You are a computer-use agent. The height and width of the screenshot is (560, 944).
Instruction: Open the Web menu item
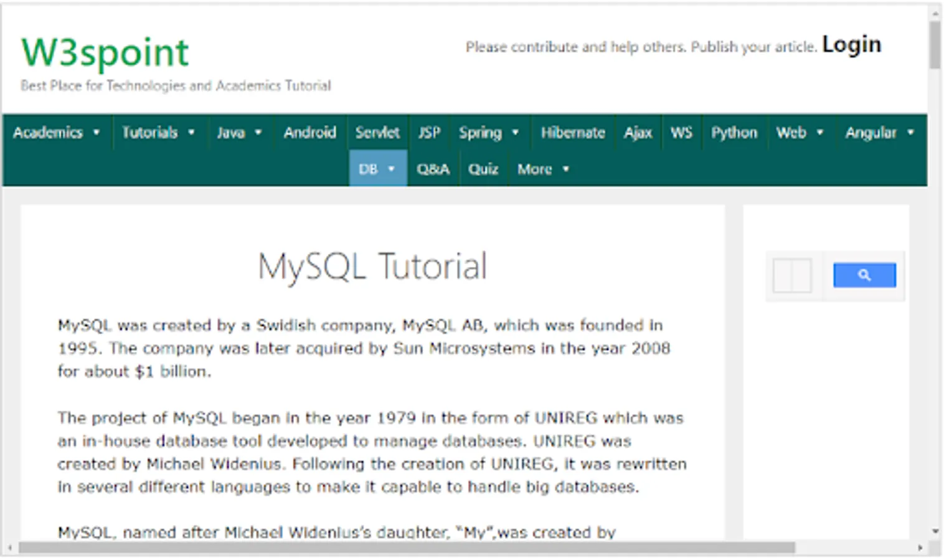coord(791,133)
